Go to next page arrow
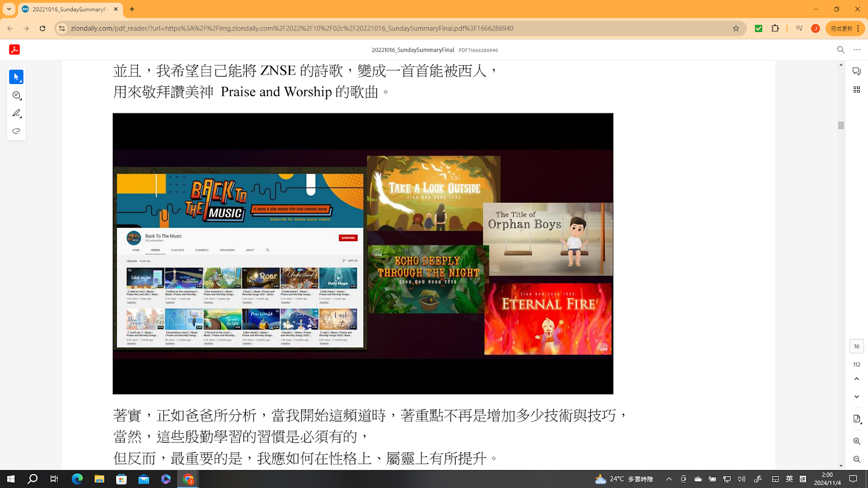The image size is (868, 488). pos(857,397)
